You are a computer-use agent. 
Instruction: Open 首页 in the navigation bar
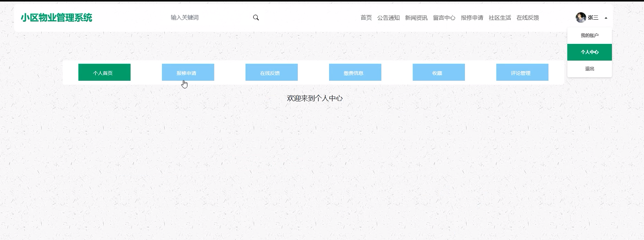(366, 18)
